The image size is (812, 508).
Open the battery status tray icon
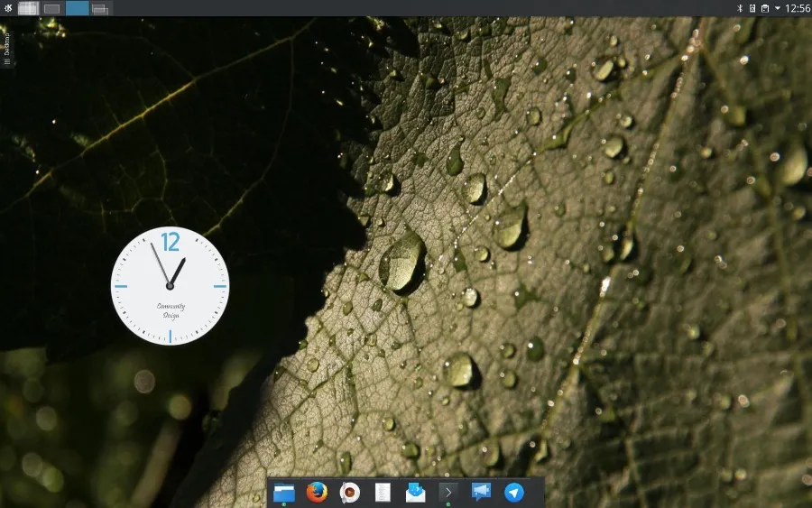click(x=752, y=8)
